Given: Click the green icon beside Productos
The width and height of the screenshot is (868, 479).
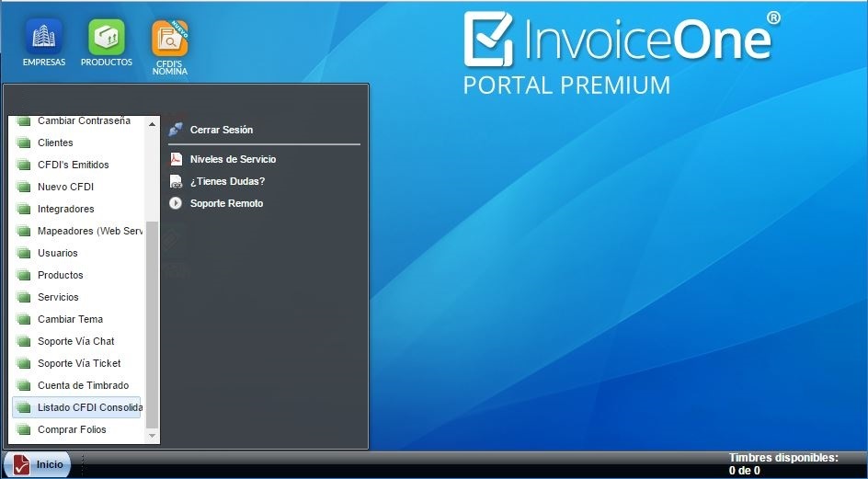Looking at the screenshot, I should (x=23, y=275).
